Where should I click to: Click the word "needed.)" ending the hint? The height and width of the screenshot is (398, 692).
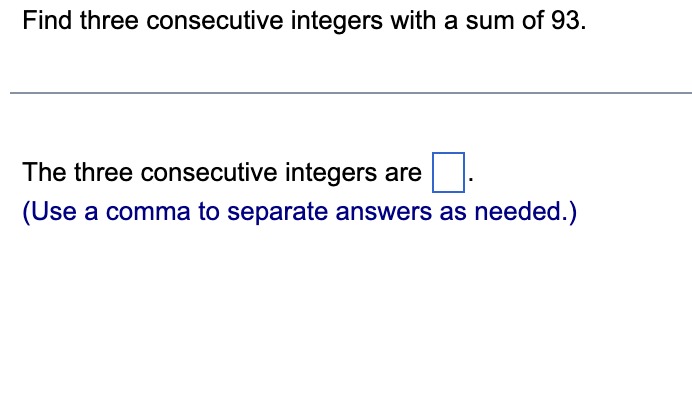point(525,212)
